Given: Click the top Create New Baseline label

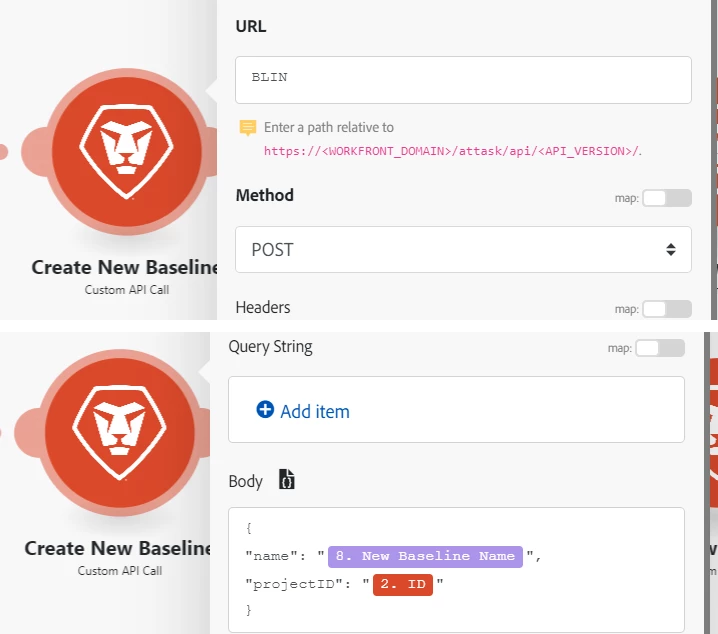Looking at the screenshot, I should (125, 267).
